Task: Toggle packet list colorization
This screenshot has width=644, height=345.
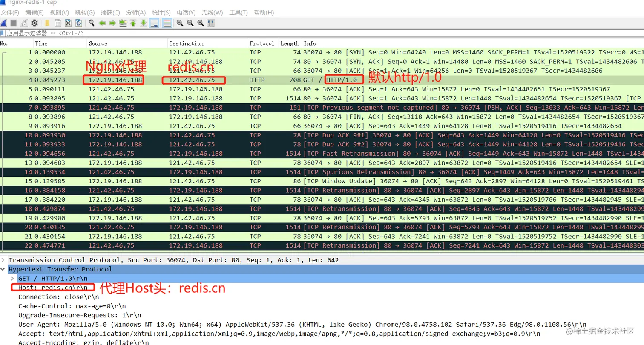Action: [x=167, y=23]
